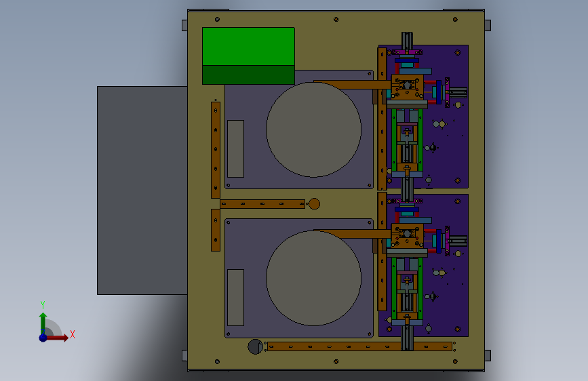Select the orange horizontal rail between the plates
This screenshot has width=588, height=381.
[262, 204]
